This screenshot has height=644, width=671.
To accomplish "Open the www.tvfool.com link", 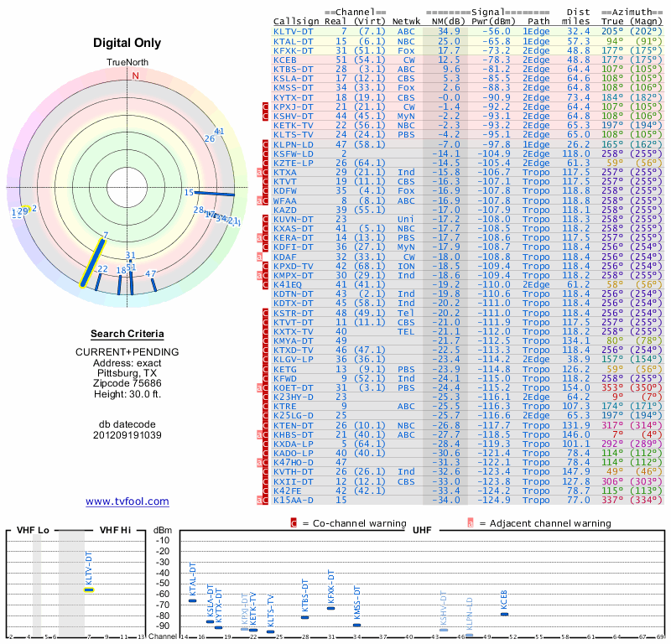I will [127, 501].
